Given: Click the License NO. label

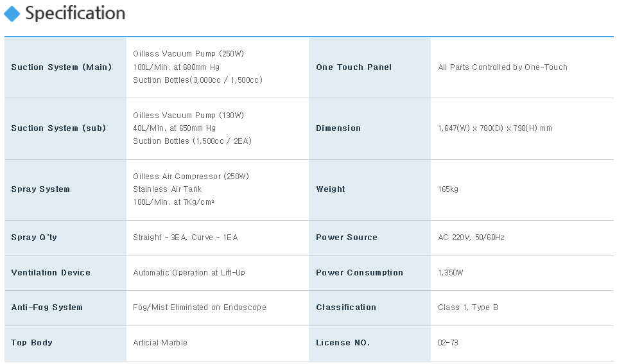Looking at the screenshot, I should 343,343.
